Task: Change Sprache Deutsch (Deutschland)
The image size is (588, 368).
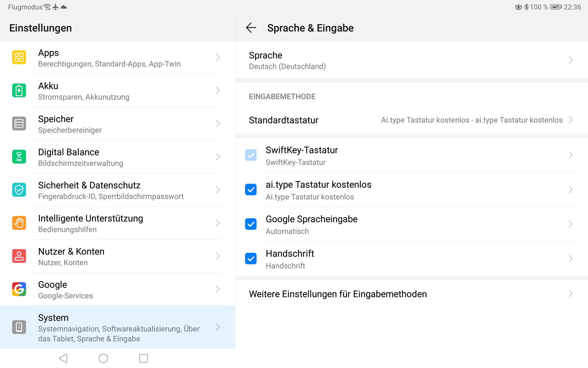Action: (411, 60)
